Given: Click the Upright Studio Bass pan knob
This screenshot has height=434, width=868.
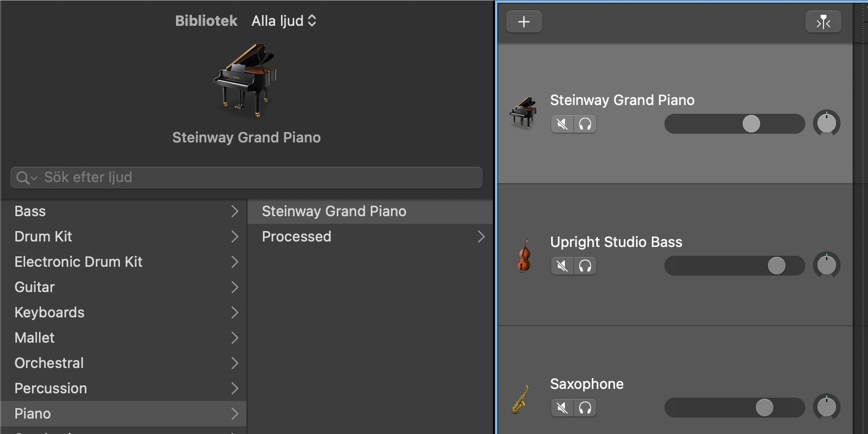Looking at the screenshot, I should [826, 266].
